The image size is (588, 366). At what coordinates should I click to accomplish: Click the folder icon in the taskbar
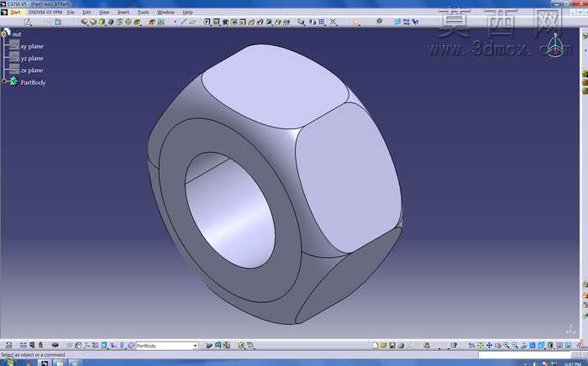coord(60,363)
